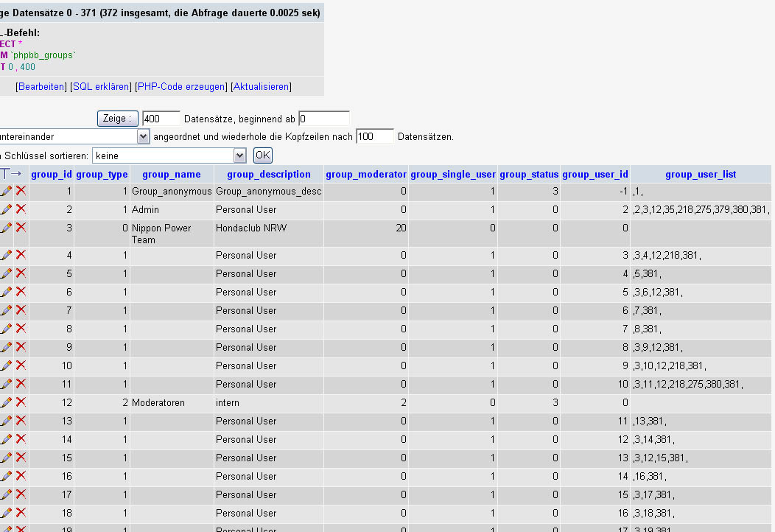Click the repeat headers field showing 100
Image resolution: width=775 pixels, height=532 pixels.
374,137
